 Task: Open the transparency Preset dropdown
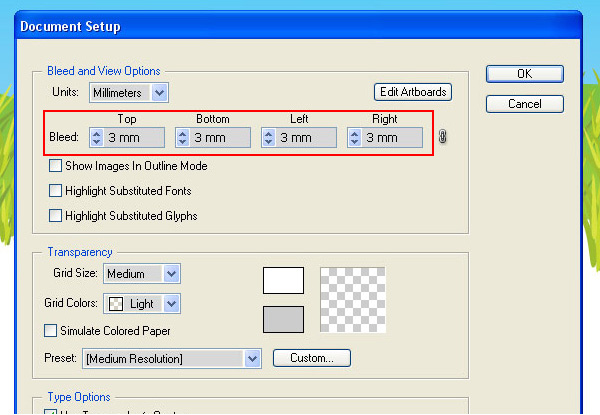[171, 358]
